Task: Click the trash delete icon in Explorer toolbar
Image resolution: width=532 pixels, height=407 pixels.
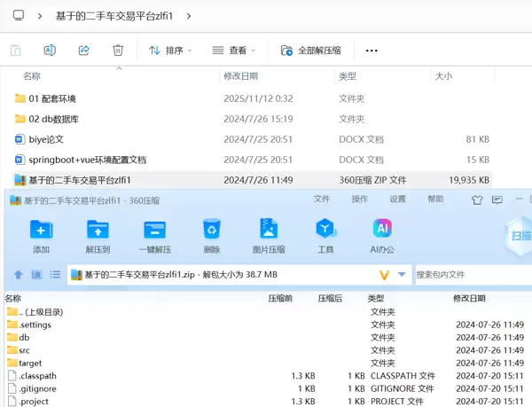Action: click(x=118, y=51)
